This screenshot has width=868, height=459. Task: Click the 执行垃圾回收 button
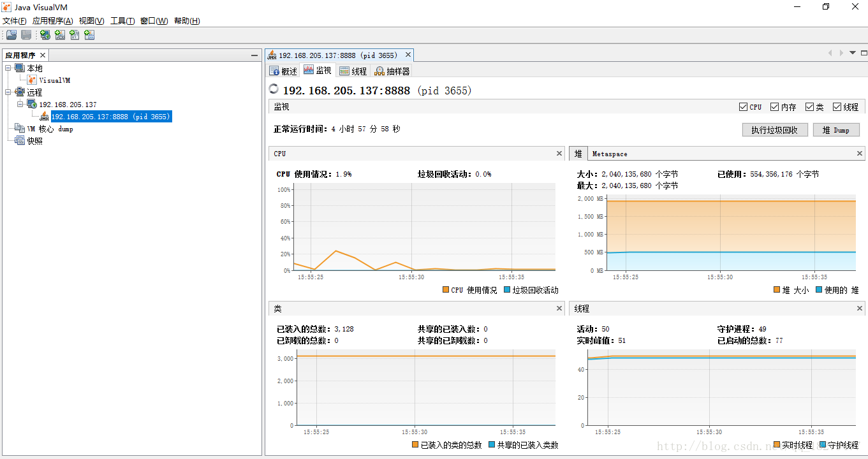coord(775,130)
